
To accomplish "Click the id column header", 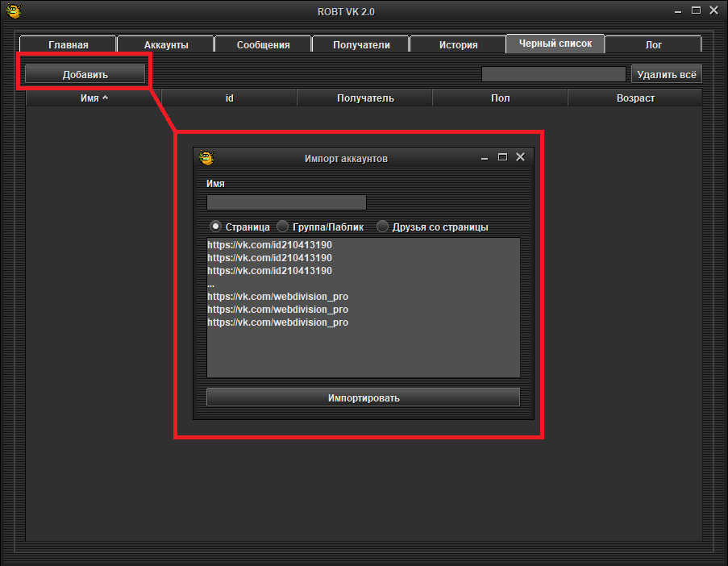I will 230,98.
